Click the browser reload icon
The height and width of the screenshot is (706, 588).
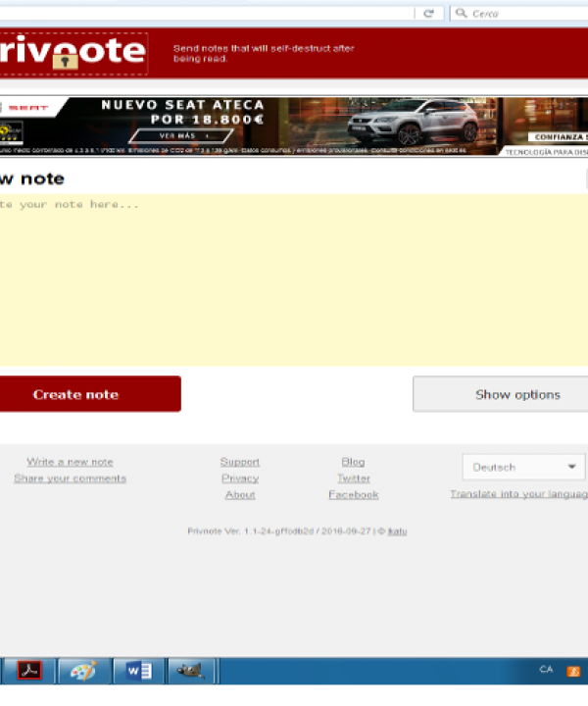(x=428, y=14)
